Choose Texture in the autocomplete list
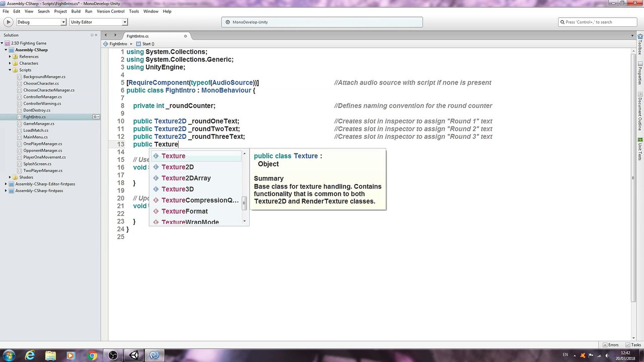 pos(195,156)
